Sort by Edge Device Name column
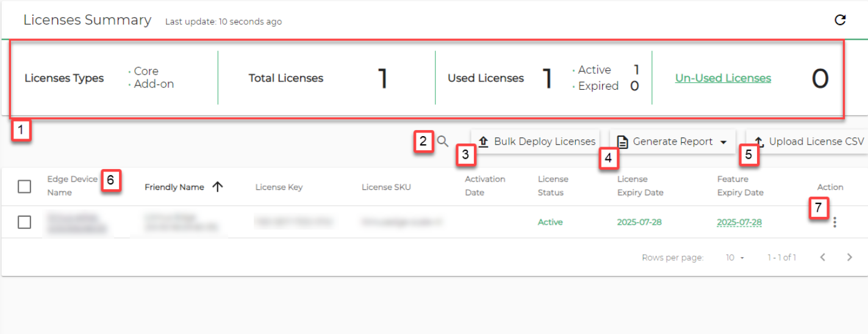This screenshot has height=334, width=868. click(x=72, y=186)
